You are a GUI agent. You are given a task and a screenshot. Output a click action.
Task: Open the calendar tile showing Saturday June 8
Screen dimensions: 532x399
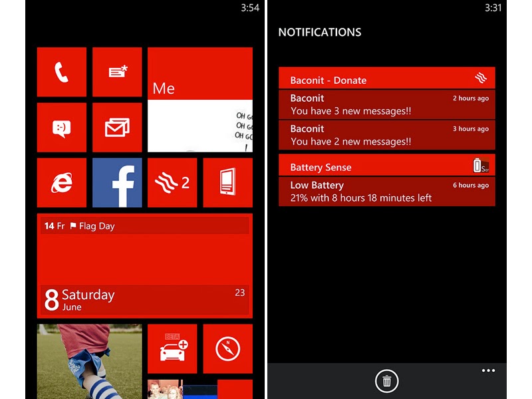145,266
